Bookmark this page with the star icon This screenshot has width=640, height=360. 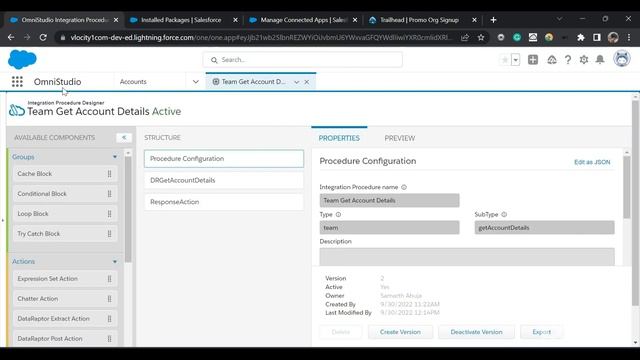[x=481, y=38]
